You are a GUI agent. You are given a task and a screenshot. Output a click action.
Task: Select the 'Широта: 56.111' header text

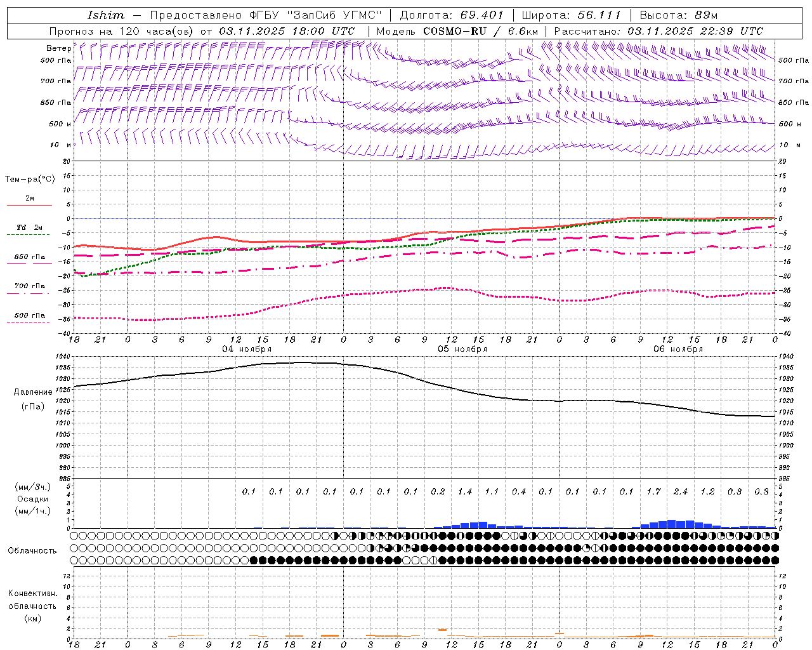(x=572, y=15)
